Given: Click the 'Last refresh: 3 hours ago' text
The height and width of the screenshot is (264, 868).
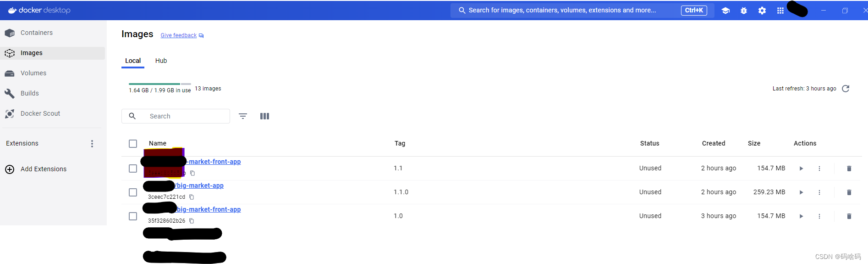Looking at the screenshot, I should pos(804,89).
